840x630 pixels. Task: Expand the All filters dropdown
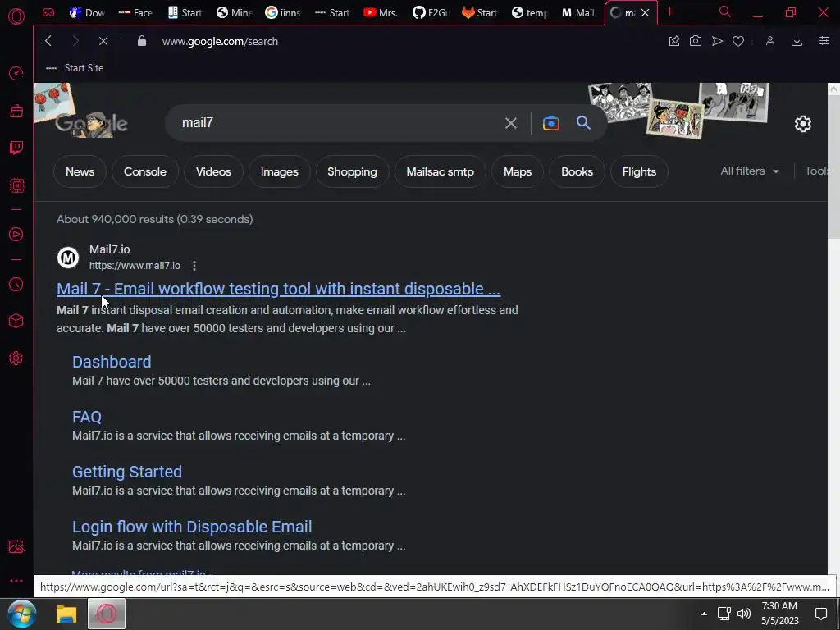coord(750,171)
